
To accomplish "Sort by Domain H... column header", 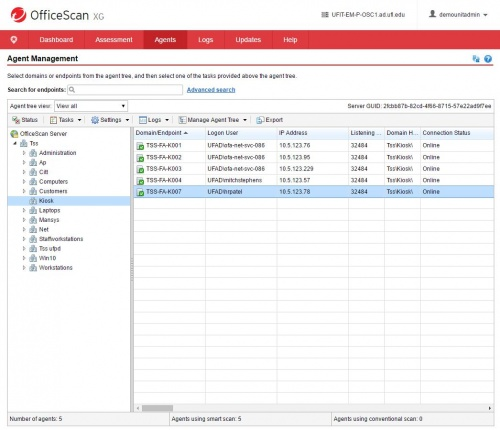I will pos(402,133).
